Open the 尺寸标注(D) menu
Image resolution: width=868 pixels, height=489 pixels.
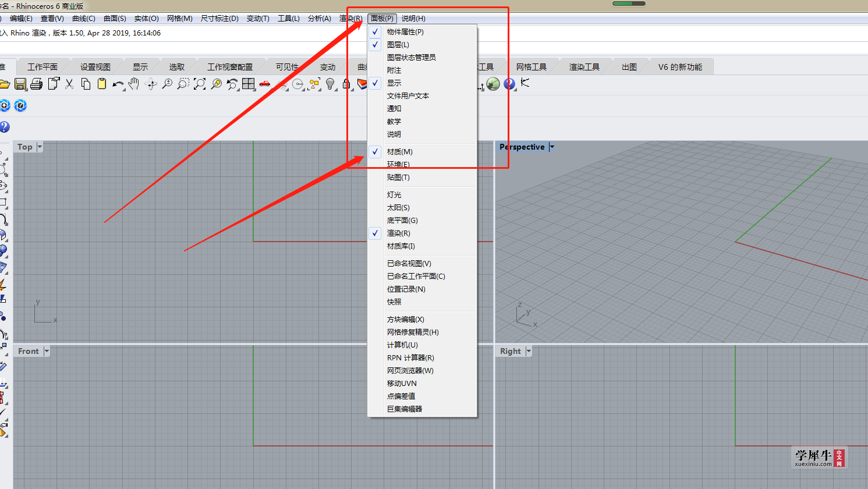(x=219, y=19)
